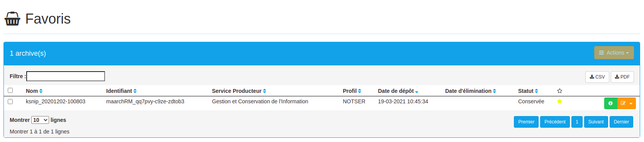Export list with CSV button

pos(597,77)
